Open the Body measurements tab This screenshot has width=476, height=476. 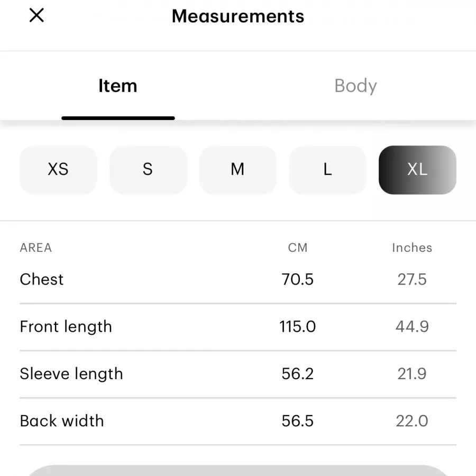(x=355, y=86)
